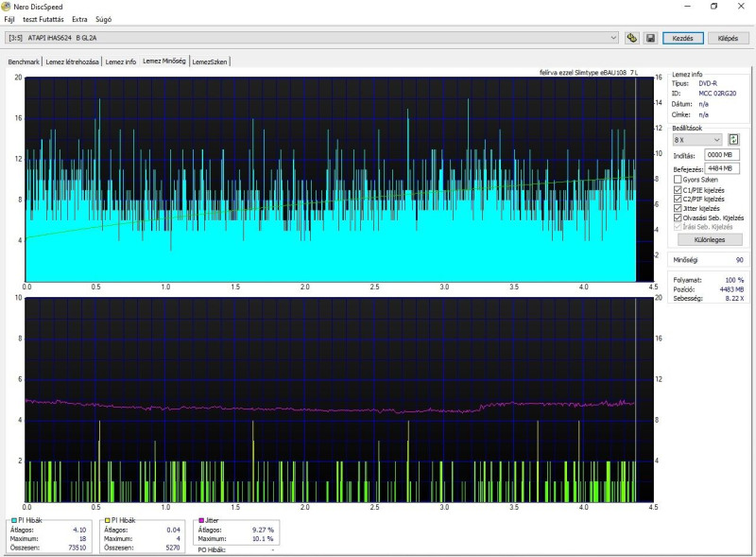
Task: Click the 'felírva ezzel Slimtype eBAU108' text
Action: pyautogui.click(x=582, y=73)
